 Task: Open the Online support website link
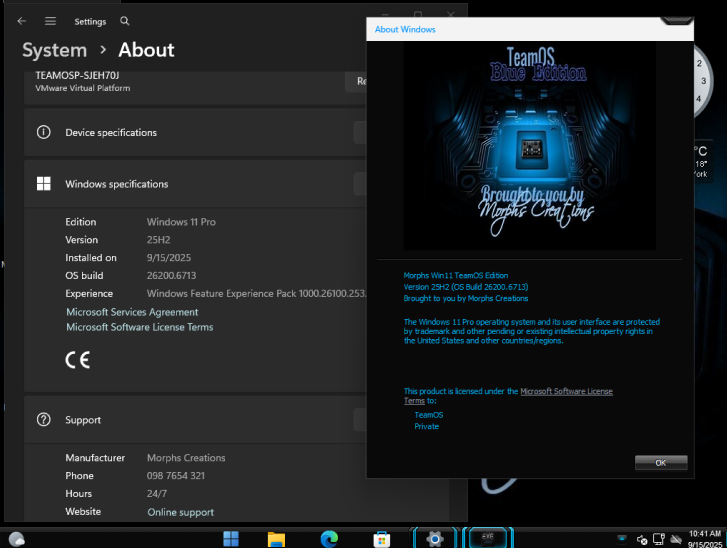point(181,512)
